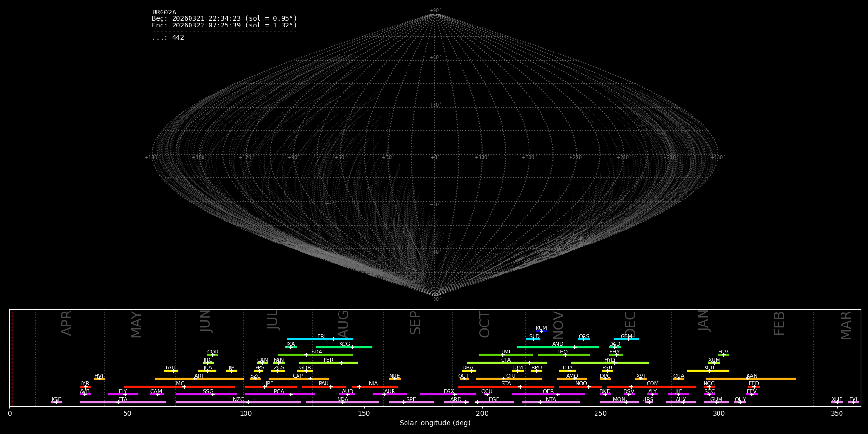Viewport: 868px width, 434px height.
Task: Click the COR shower label
Action: tap(213, 352)
